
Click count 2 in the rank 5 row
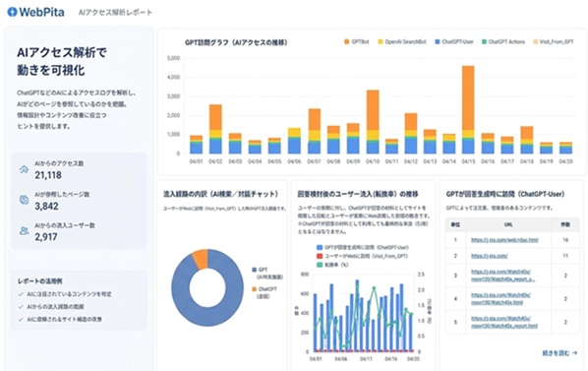565,322
